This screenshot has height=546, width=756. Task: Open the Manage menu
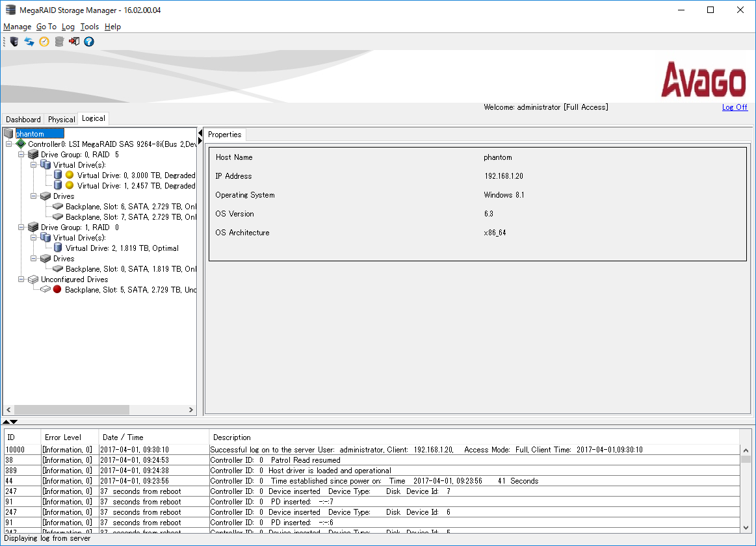tap(17, 27)
